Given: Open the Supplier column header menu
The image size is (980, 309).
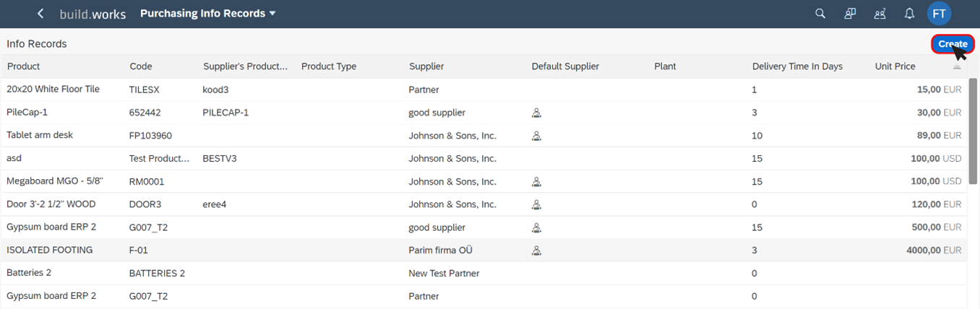Looking at the screenshot, I should 426,66.
